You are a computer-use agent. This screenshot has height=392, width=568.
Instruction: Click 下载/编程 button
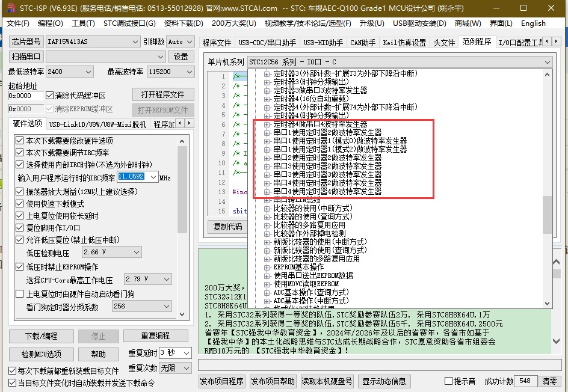coord(42,336)
